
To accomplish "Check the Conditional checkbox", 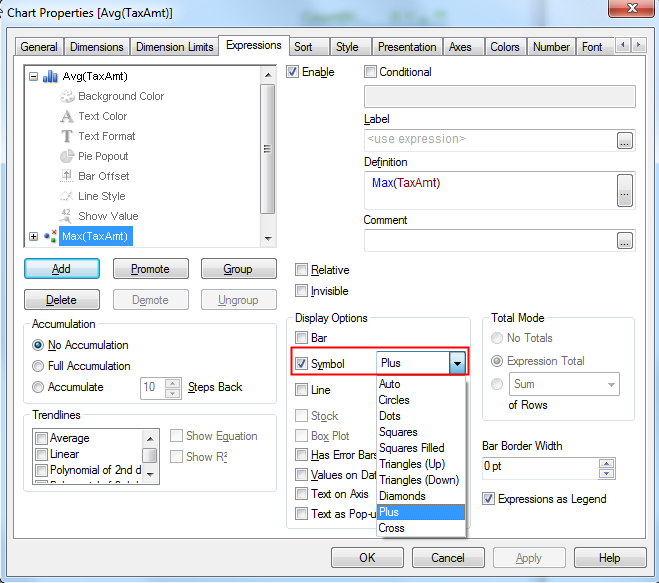I will click(x=370, y=72).
